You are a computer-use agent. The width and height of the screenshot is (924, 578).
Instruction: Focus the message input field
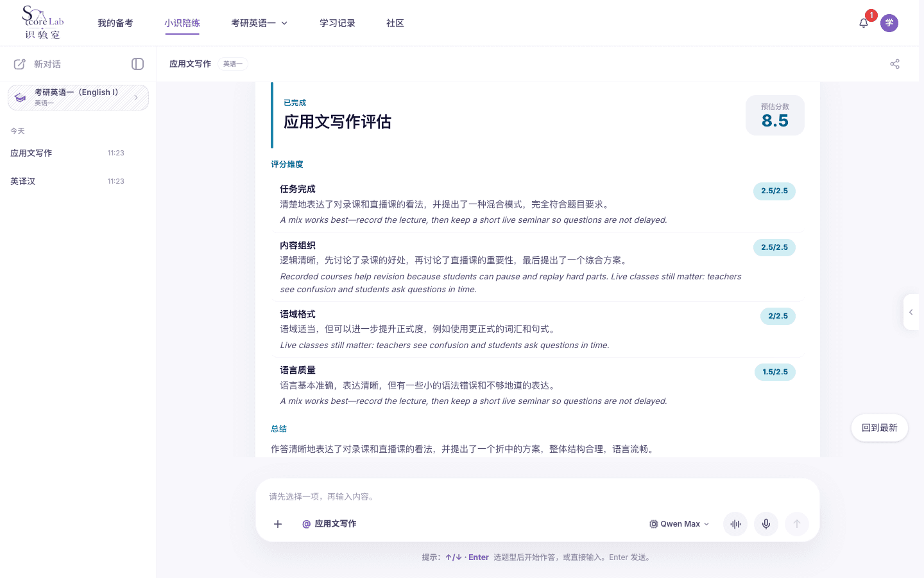click(x=538, y=496)
